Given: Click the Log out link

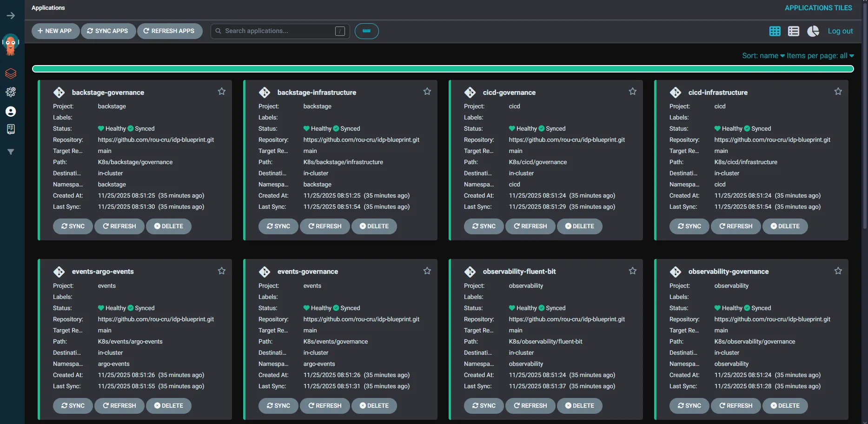Looking at the screenshot, I should point(840,31).
